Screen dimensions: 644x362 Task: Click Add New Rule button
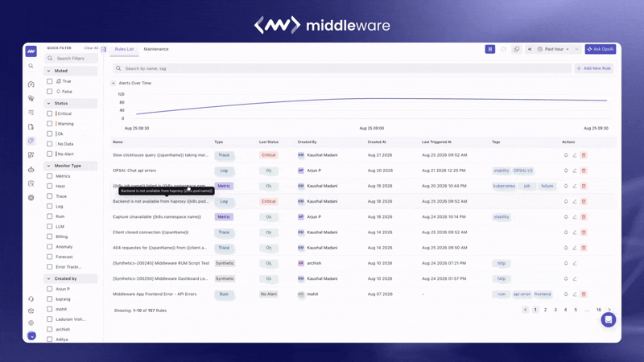click(594, 68)
